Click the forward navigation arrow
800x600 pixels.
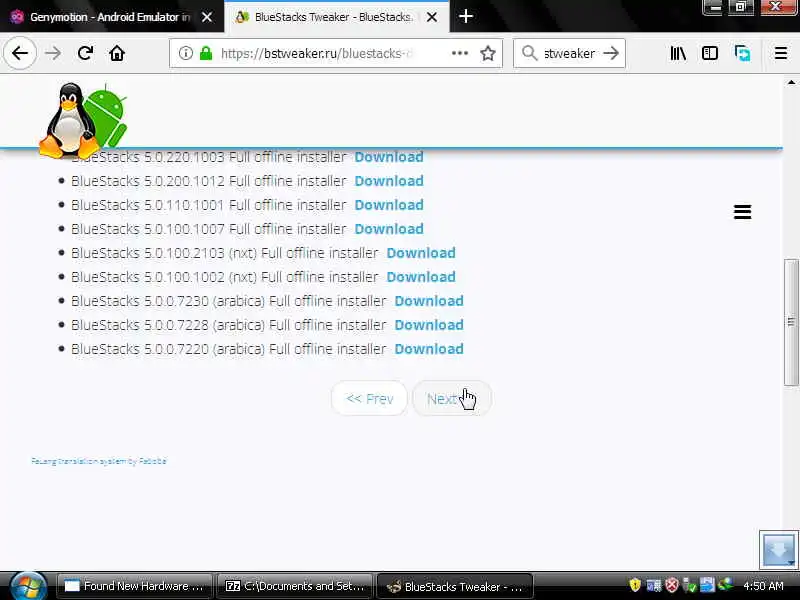pos(53,53)
